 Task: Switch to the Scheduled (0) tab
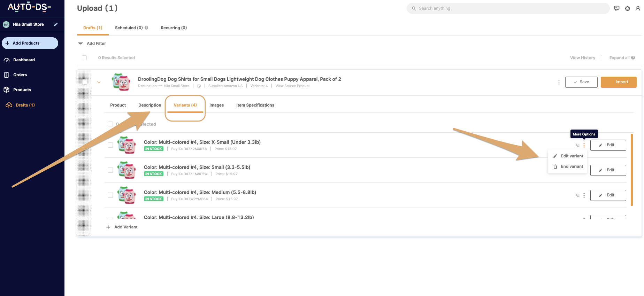(129, 28)
